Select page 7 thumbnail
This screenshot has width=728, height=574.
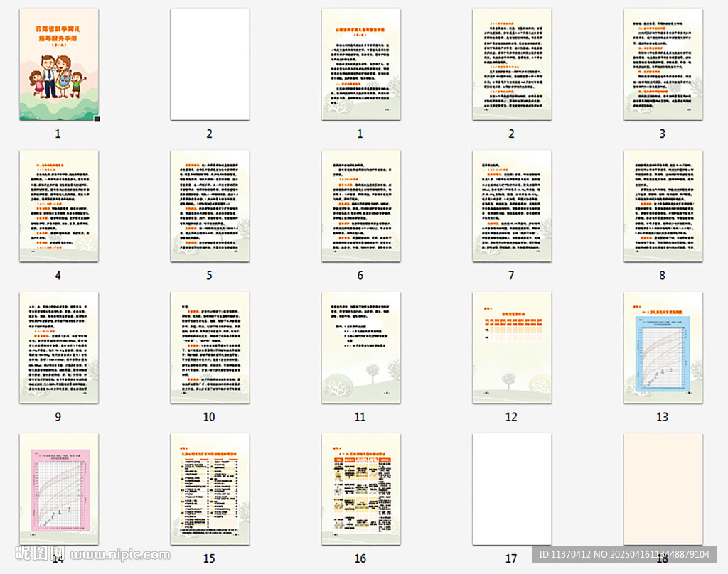pyautogui.click(x=512, y=205)
